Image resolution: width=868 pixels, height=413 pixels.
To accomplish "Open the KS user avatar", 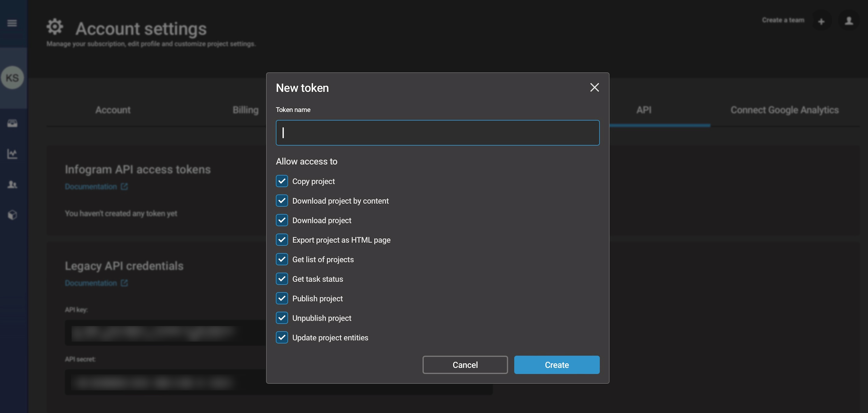I will [x=12, y=78].
